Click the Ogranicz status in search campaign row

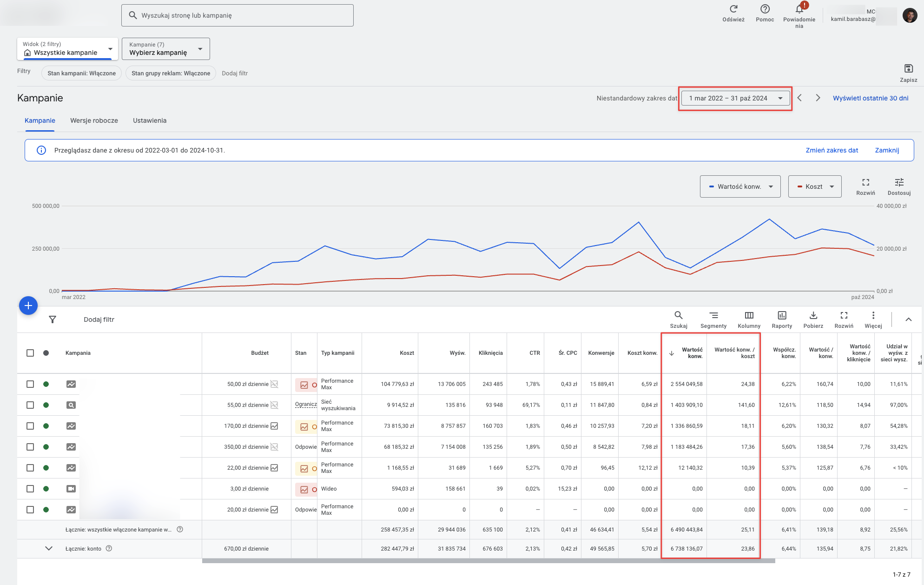(306, 405)
